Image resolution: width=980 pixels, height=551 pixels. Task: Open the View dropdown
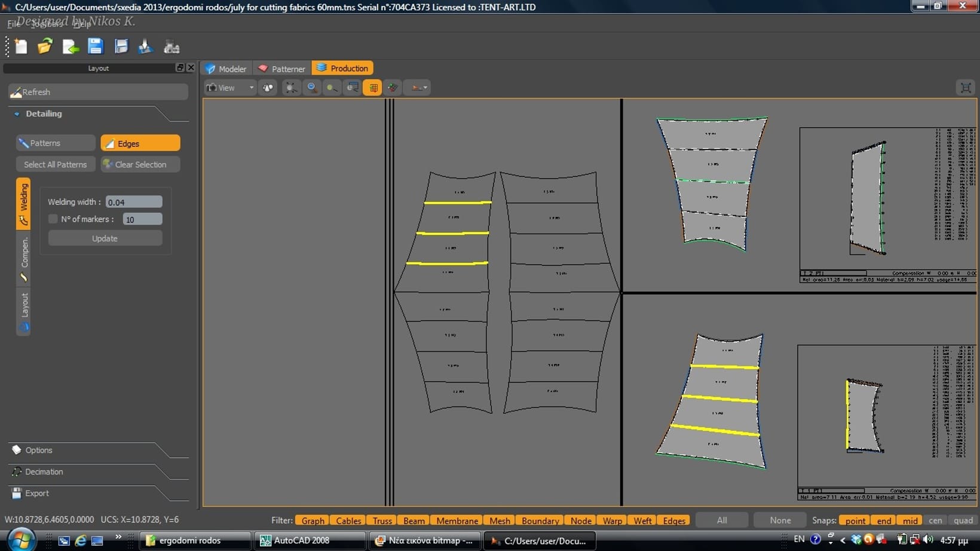tap(230, 88)
